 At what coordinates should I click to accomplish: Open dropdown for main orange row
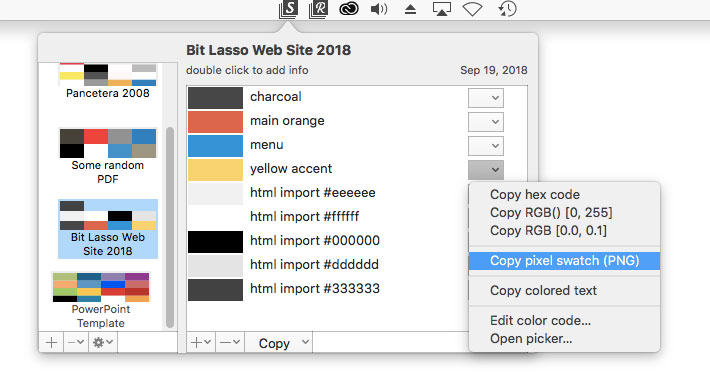click(486, 122)
